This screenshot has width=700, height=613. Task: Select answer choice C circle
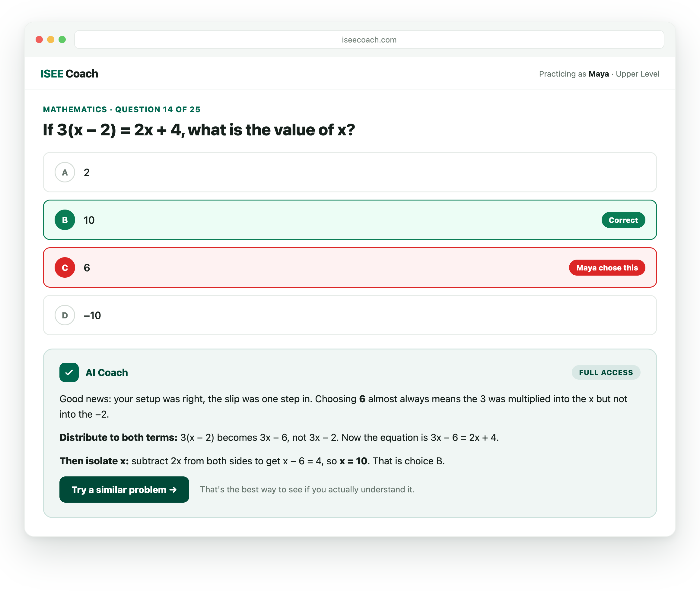tap(65, 267)
